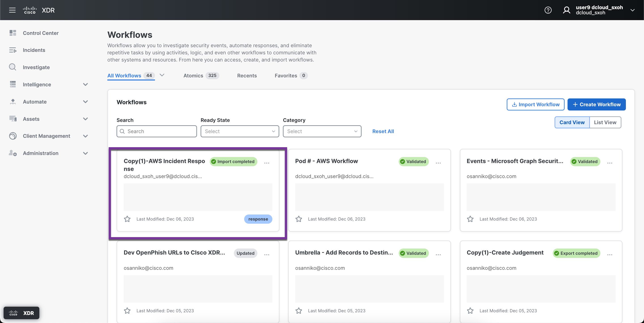Switch to Recents tab
The width and height of the screenshot is (644, 323).
(247, 76)
